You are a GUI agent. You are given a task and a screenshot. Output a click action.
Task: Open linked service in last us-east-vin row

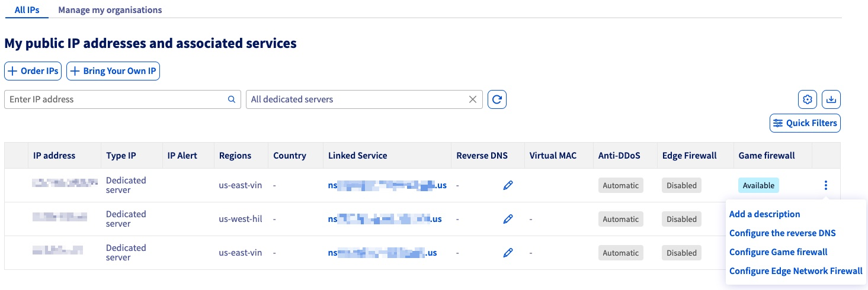[383, 253]
